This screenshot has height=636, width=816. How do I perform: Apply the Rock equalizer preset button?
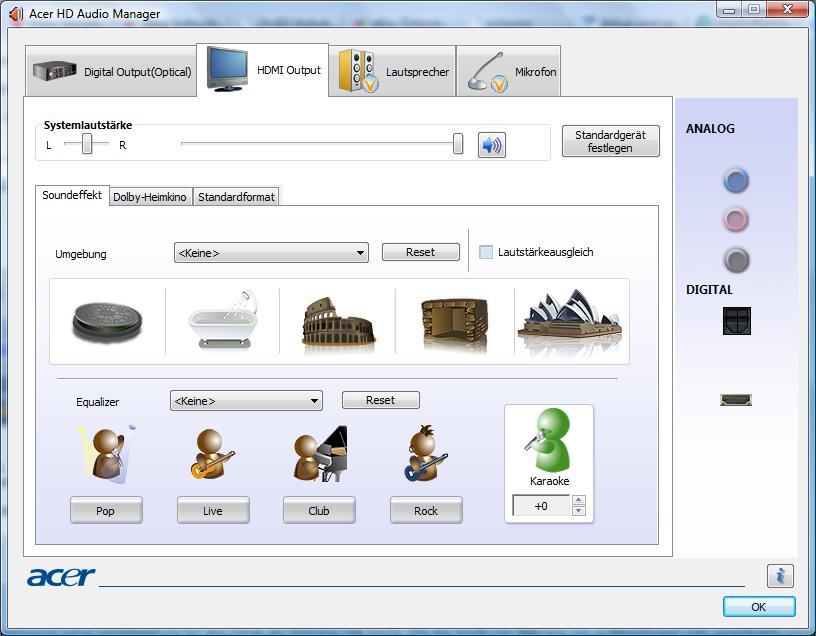tap(426, 511)
